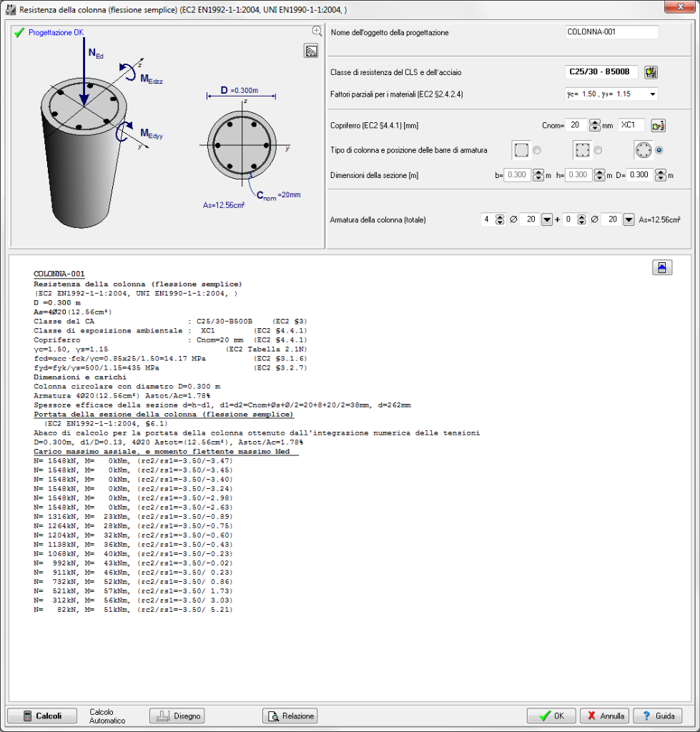Click the row 'N= 82kN, M= 51kNm'
The width and height of the screenshot is (700, 732).
point(133,610)
